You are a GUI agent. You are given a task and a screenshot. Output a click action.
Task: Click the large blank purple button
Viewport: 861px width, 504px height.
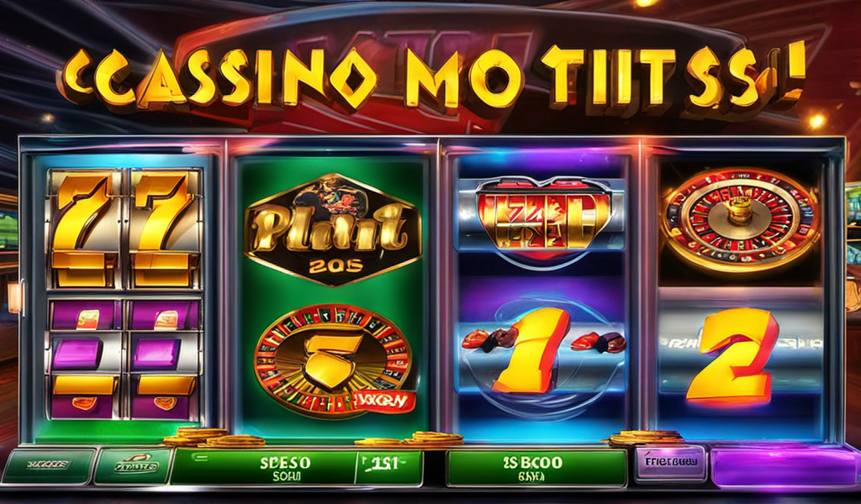tap(785, 467)
